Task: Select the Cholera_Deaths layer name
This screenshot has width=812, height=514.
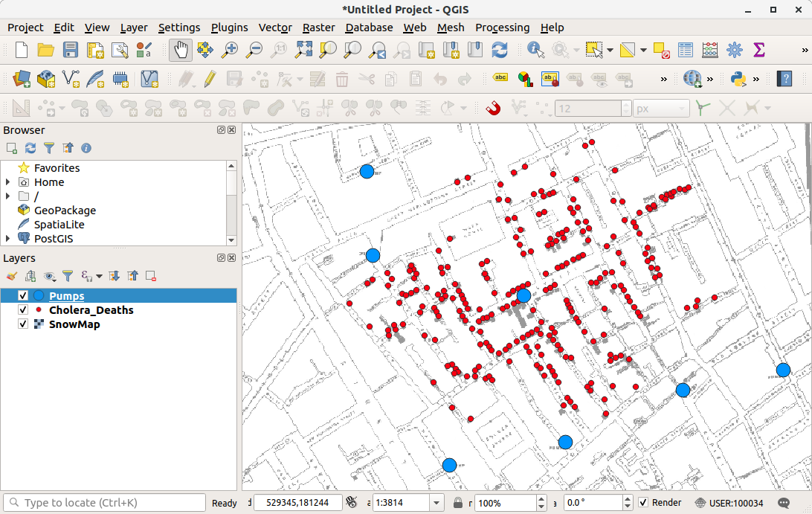Action: click(x=91, y=310)
